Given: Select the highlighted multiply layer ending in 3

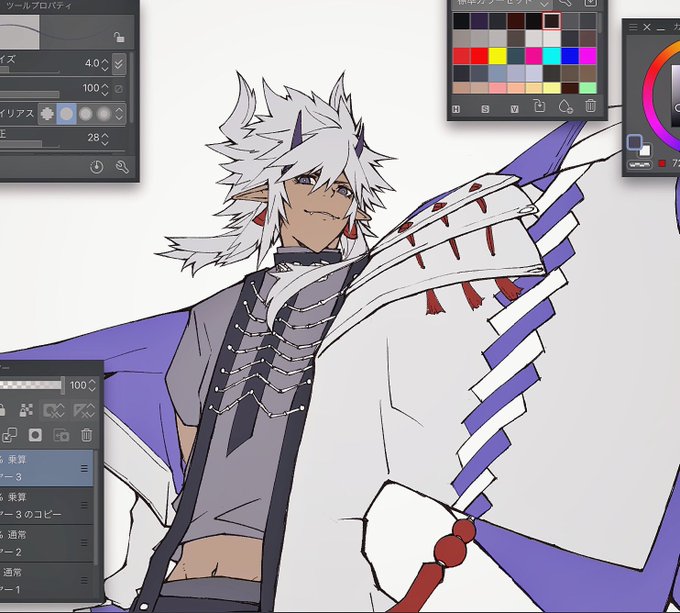Looking at the screenshot, I should (46, 468).
